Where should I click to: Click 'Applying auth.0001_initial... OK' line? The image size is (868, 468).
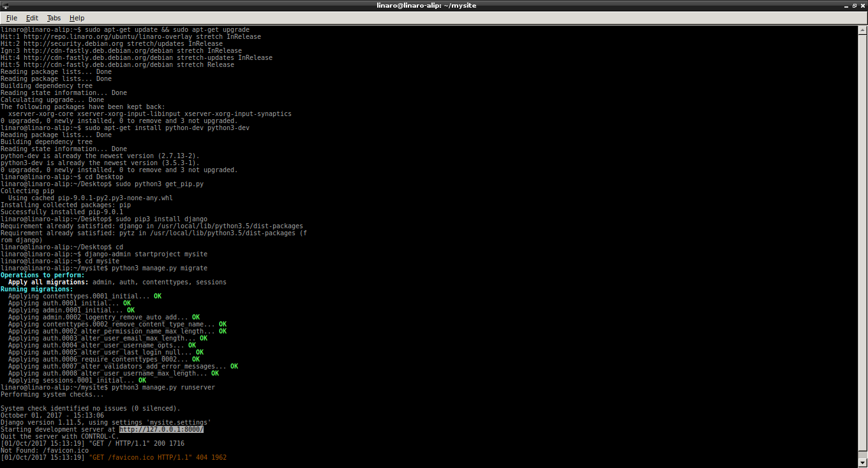[70, 303]
